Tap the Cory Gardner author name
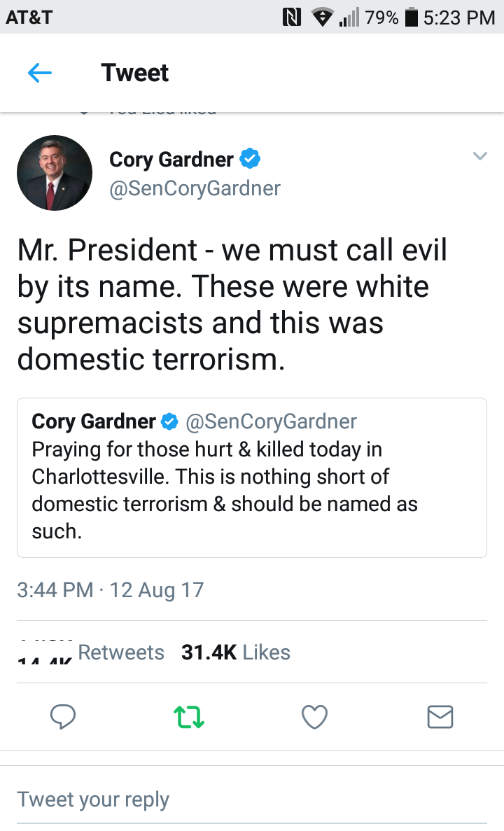The image size is (504, 831). pyautogui.click(x=171, y=160)
